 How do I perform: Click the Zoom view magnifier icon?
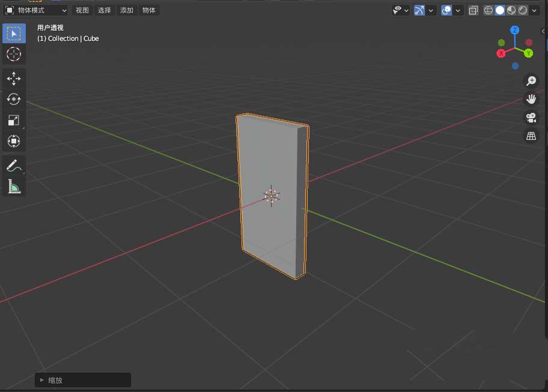click(x=531, y=80)
